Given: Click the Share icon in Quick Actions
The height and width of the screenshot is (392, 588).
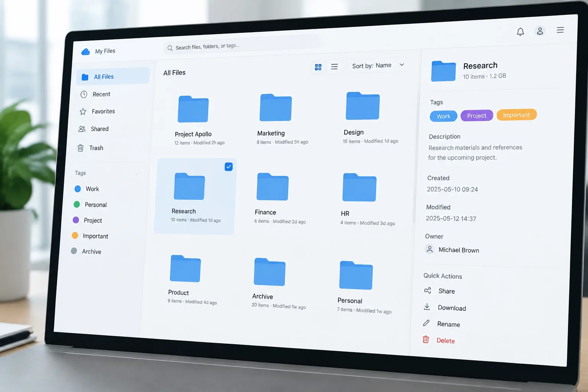Looking at the screenshot, I should coord(428,291).
